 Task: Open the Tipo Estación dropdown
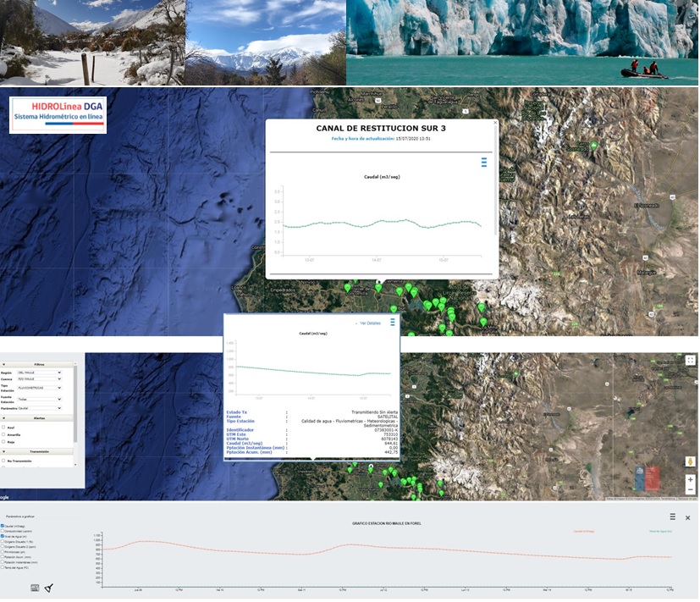39,388
